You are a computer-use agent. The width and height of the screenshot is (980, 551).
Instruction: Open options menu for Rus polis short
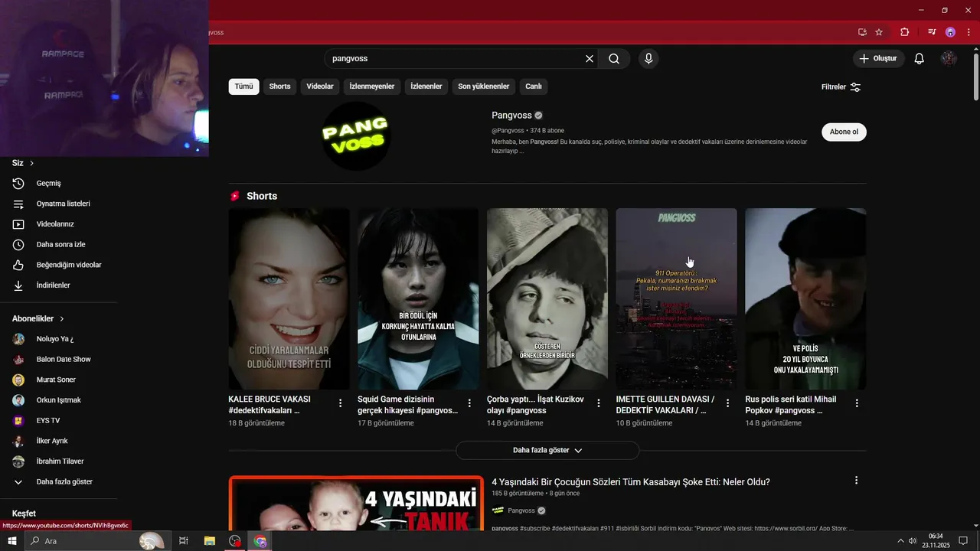[857, 403]
